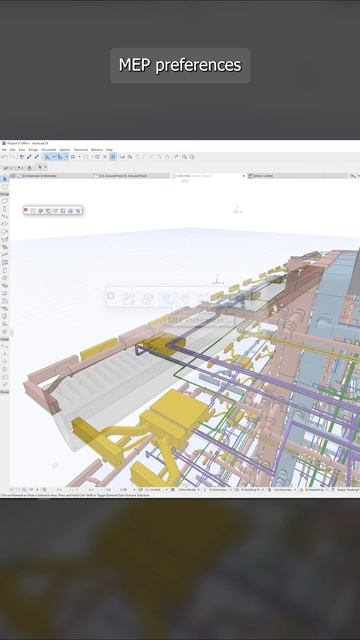This screenshot has width=360, height=640.
Task: Close the active 3D view tab
Action: [x=244, y=176]
